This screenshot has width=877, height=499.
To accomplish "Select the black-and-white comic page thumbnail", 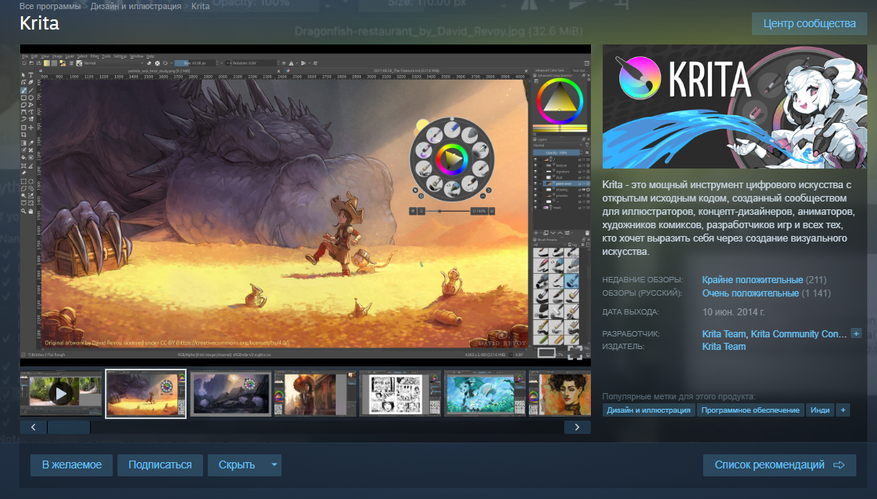I will 400,393.
